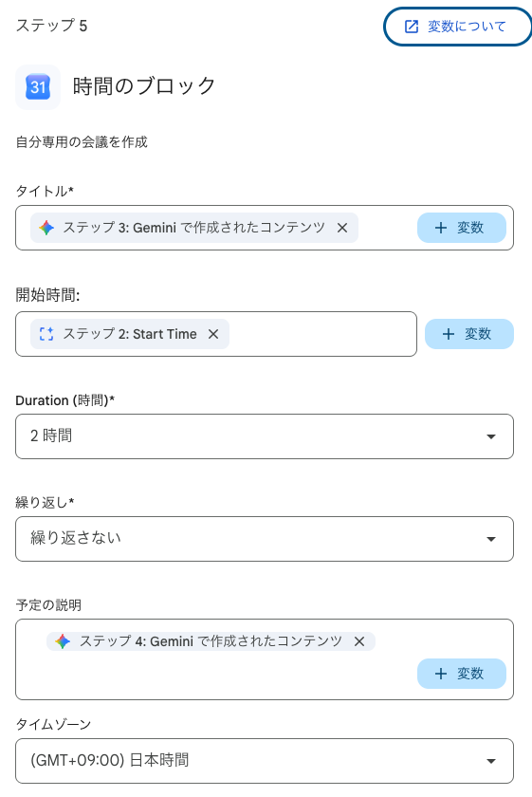Image resolution: width=532 pixels, height=797 pixels.
Task: Click the Gemini sparkle icon in description chip
Action: (x=63, y=641)
